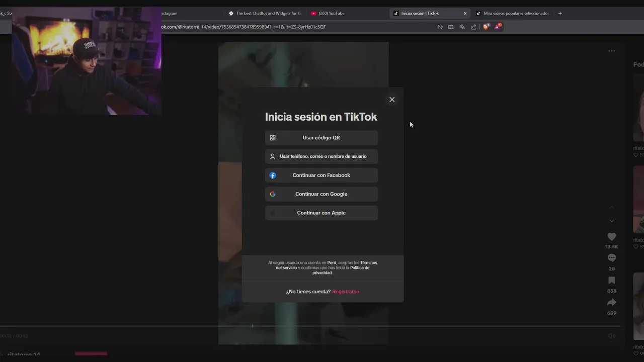Choose Usar código QR login option
Image resolution: width=644 pixels, height=362 pixels.
click(321, 138)
